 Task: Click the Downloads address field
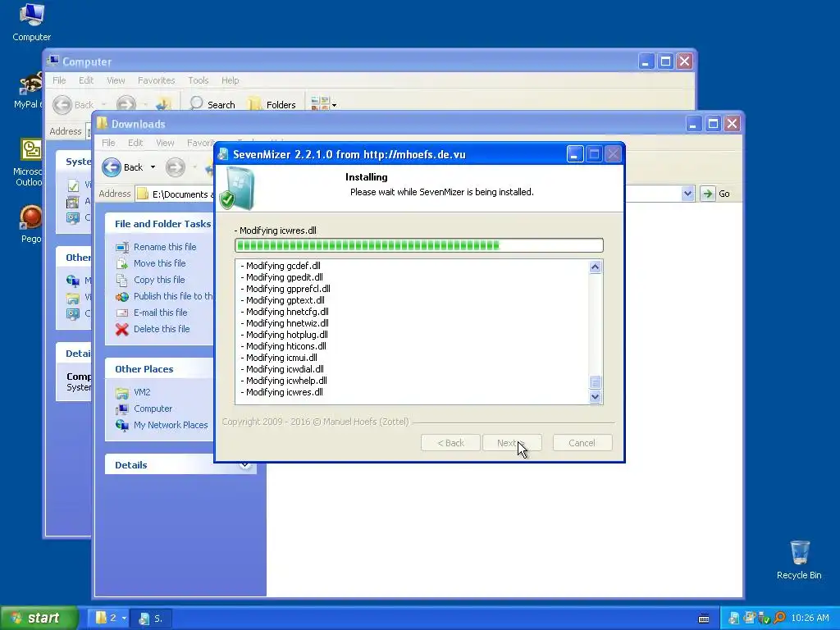click(175, 194)
